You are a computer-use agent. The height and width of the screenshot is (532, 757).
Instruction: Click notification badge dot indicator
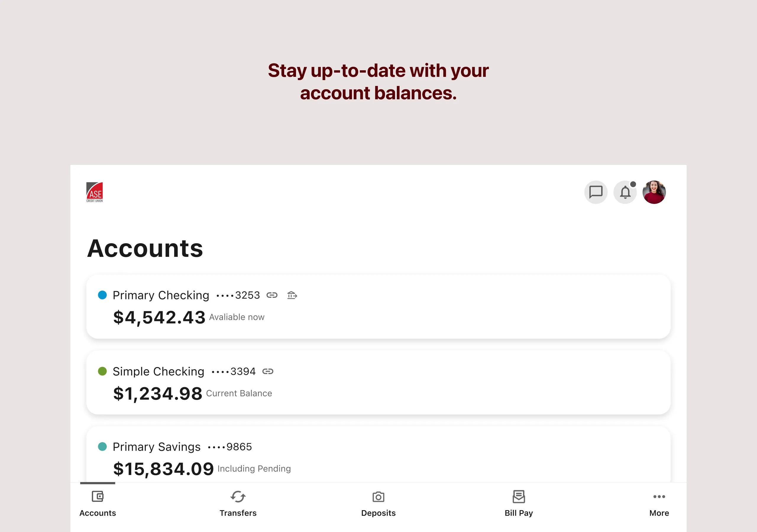coord(633,183)
